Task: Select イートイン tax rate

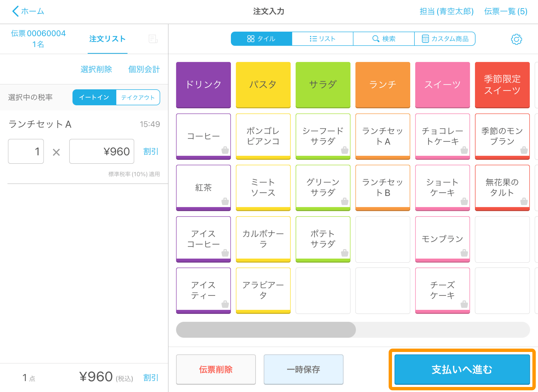Action: [94, 97]
